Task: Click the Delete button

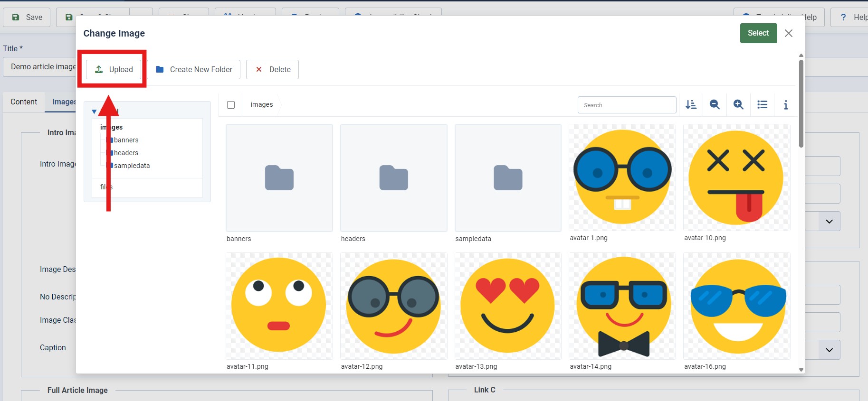Action: click(272, 69)
